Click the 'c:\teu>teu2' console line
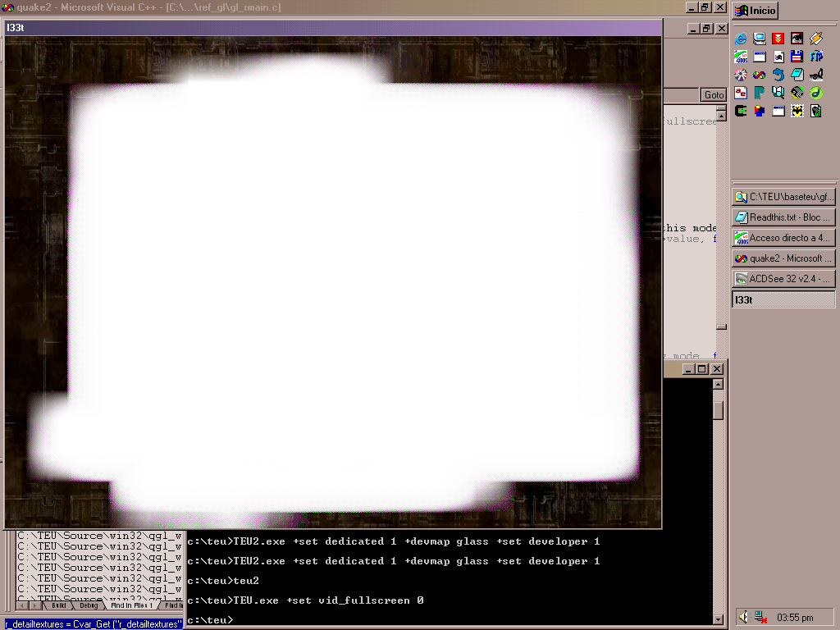Image resolution: width=840 pixels, height=630 pixels. pyautogui.click(x=223, y=581)
